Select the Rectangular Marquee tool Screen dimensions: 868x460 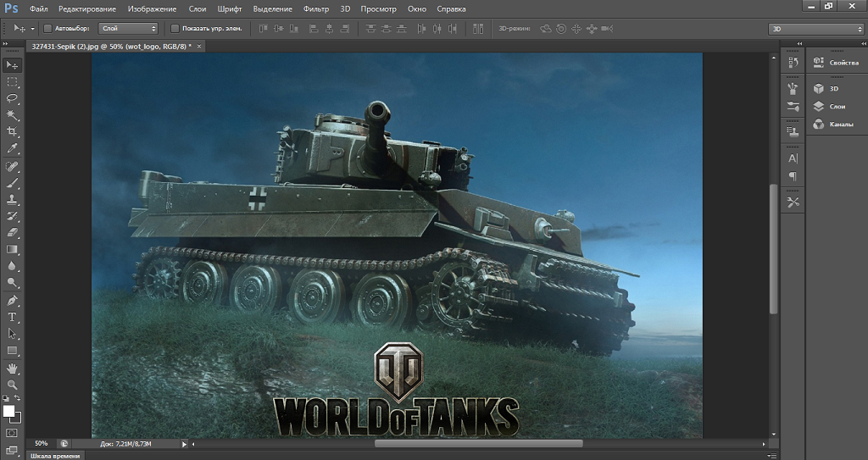pos(12,82)
